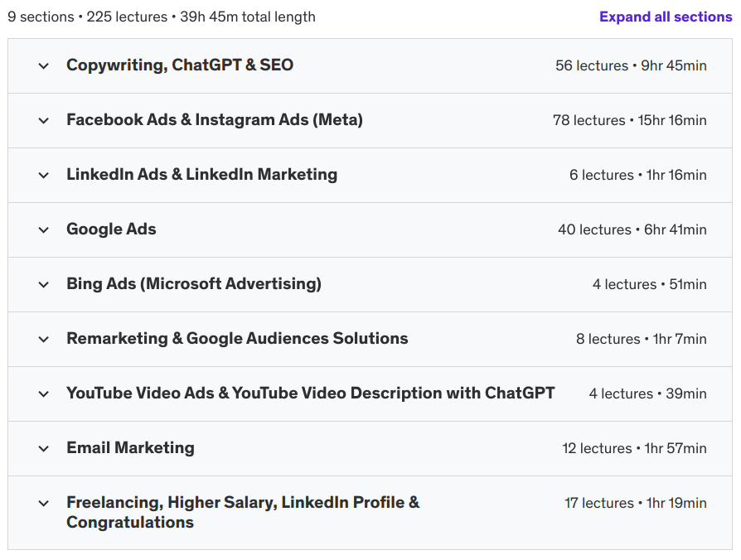741x560 pixels.
Task: Click the Expand all sections link
Action: (x=666, y=17)
